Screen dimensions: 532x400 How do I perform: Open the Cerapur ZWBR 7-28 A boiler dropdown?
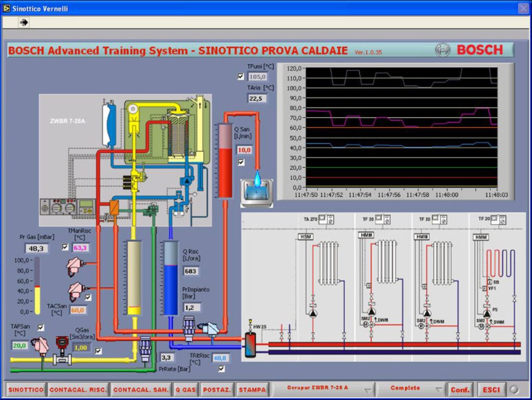pos(323,389)
